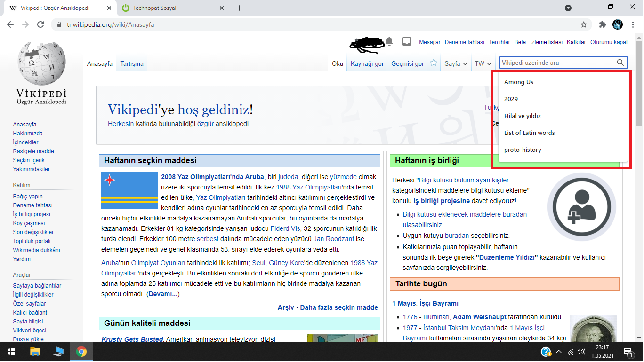This screenshot has height=362, width=644.
Task: Add page to watchlist with star icon
Action: click(434, 63)
